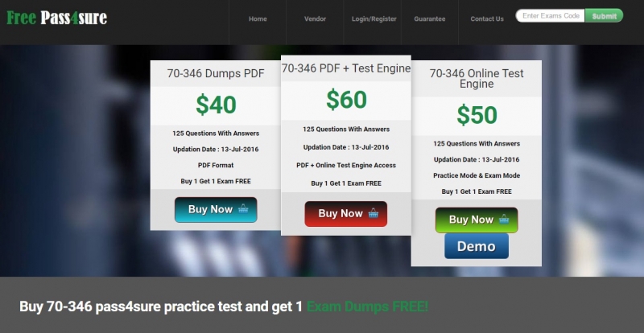Open the Vendor menu item
Viewport: 644px width, 333px height.
click(315, 18)
